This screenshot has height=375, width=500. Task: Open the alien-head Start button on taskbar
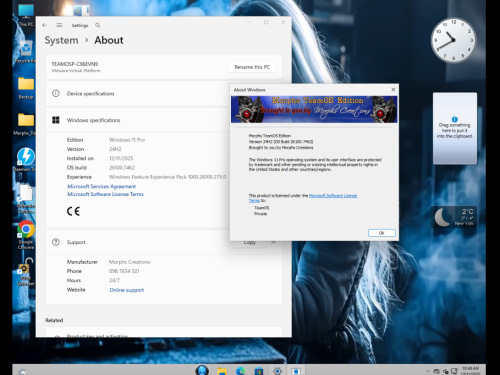(202, 370)
